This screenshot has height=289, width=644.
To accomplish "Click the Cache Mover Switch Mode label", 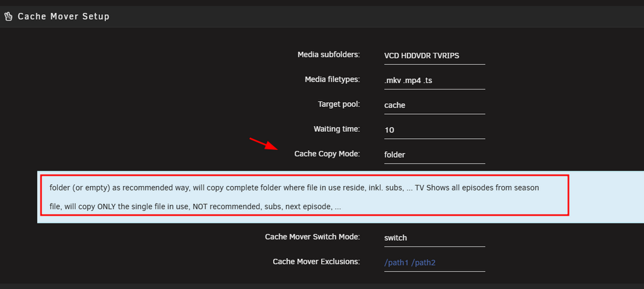I will [312, 236].
